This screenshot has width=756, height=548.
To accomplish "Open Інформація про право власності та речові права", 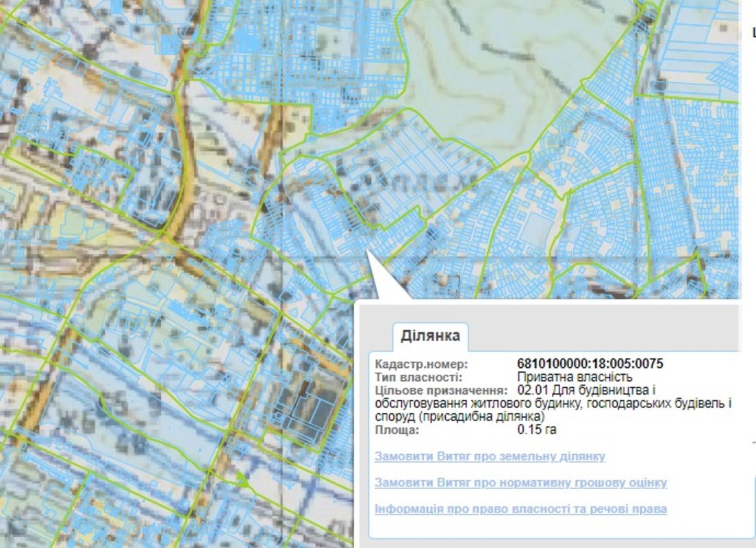I will pyautogui.click(x=520, y=509).
